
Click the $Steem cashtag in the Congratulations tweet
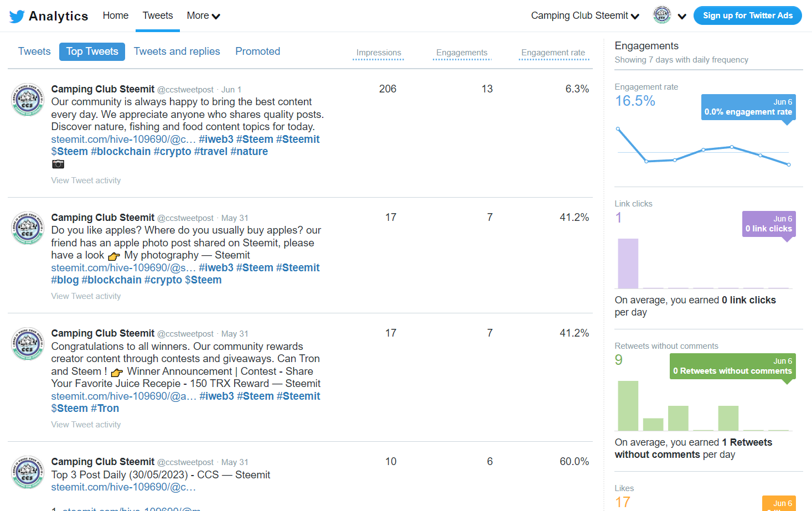click(70, 408)
